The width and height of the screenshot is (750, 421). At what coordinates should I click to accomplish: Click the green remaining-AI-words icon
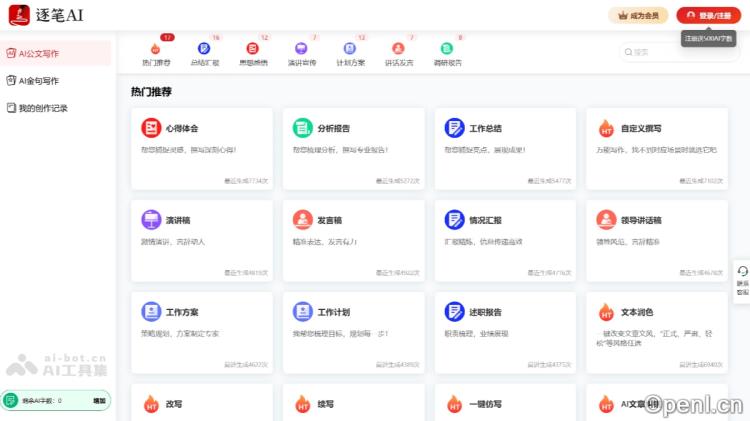point(11,400)
